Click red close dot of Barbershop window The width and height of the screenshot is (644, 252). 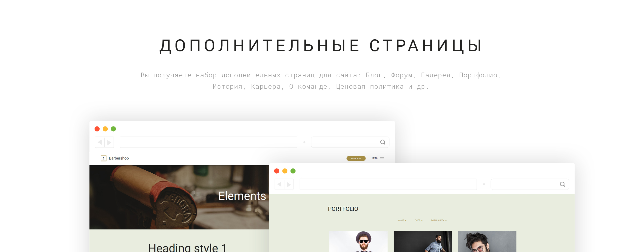click(97, 129)
